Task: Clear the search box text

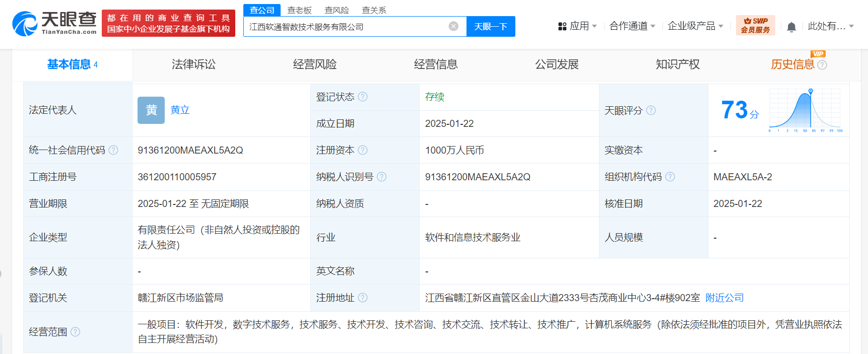Action: tap(453, 26)
